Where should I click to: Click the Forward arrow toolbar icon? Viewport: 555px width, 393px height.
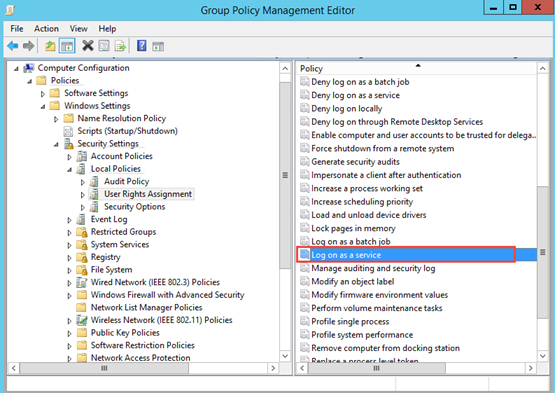pos(28,46)
